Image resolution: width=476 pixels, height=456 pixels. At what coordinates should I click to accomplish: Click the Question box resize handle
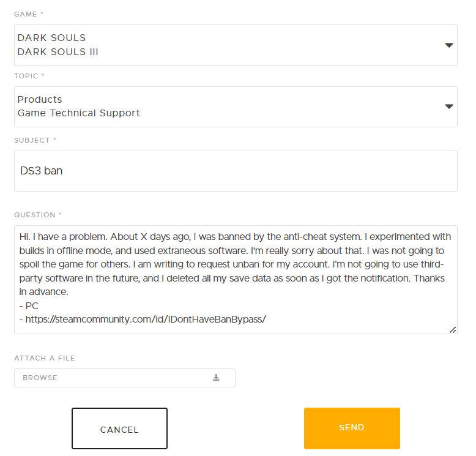453,329
